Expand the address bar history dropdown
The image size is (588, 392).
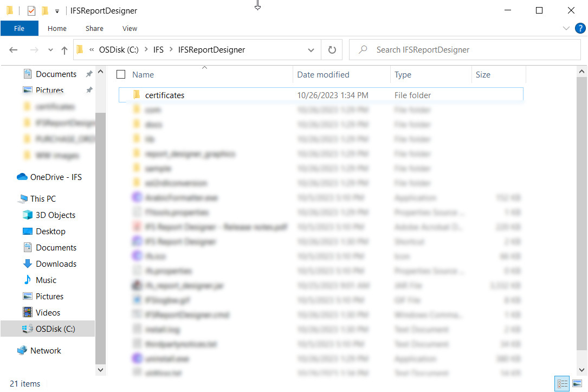(311, 50)
